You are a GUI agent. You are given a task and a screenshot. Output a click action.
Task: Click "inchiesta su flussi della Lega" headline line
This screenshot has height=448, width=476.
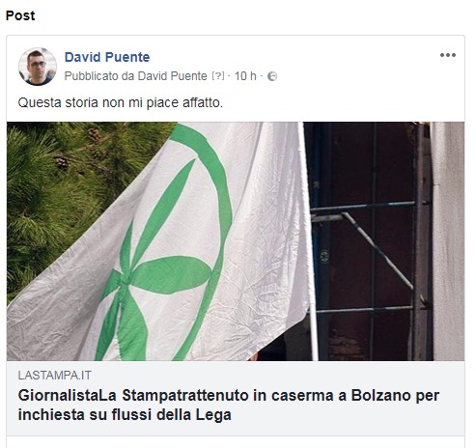tap(125, 414)
